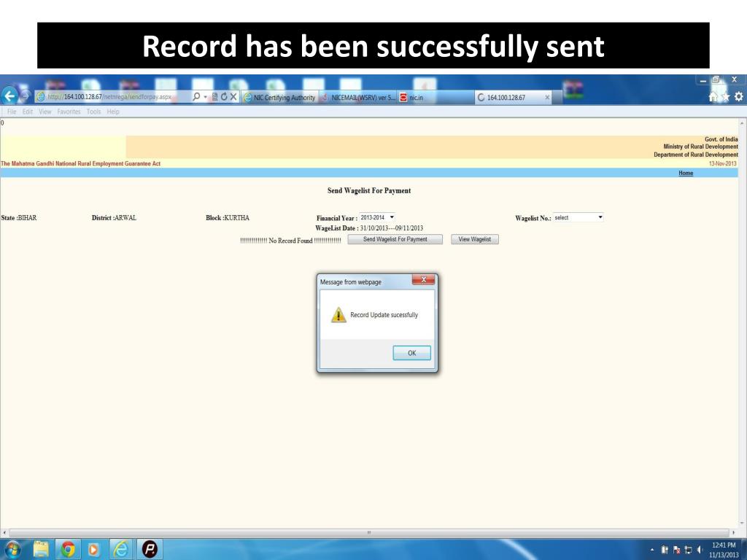
Task: Switch to NIC Certifying Authority tab
Action: (279, 97)
